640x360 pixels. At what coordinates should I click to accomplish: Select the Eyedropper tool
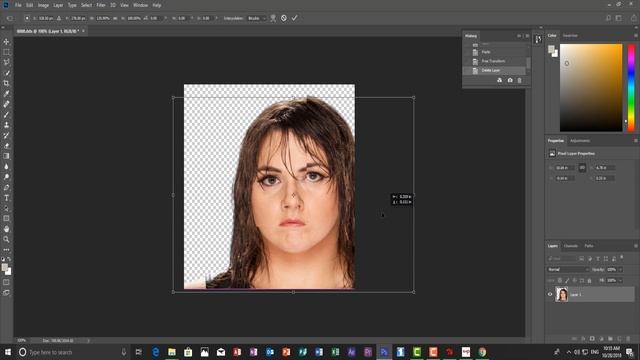[7, 94]
